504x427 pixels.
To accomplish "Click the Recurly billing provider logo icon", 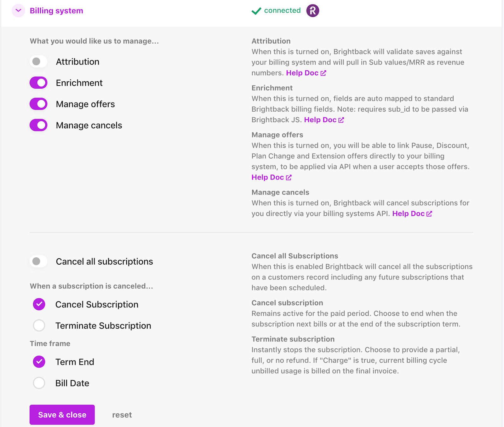I will [312, 10].
